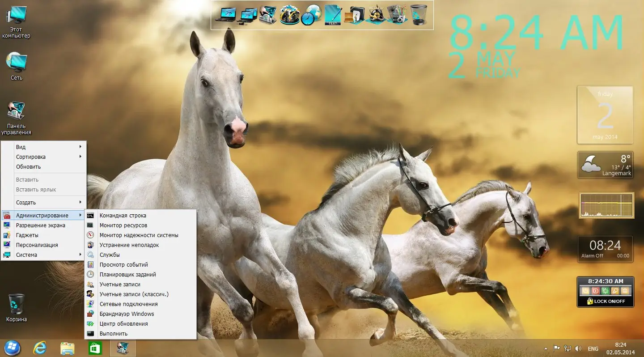Open the single laptop icon in top dock
Image resolution: width=644 pixels, height=357 pixels.
click(x=225, y=15)
